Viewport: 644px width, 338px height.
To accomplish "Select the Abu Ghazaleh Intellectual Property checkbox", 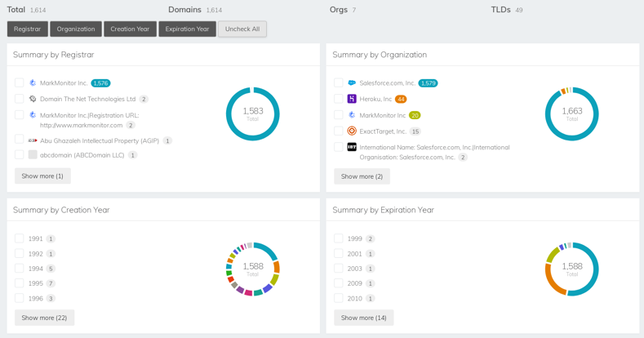I will tap(20, 140).
